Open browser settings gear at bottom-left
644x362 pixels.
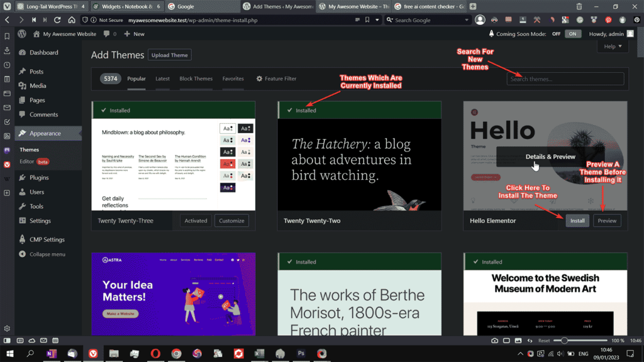pos(7,328)
